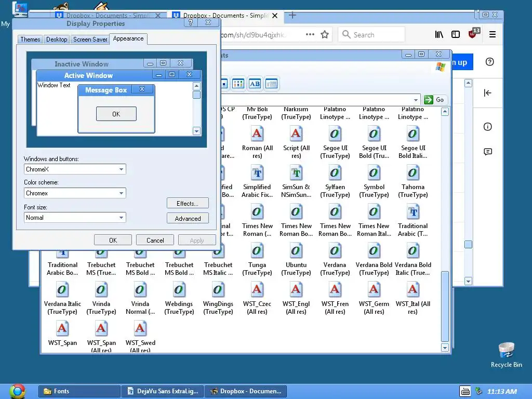Open the WST_Swed font icon
The width and height of the screenshot is (532, 399).
click(x=140, y=329)
